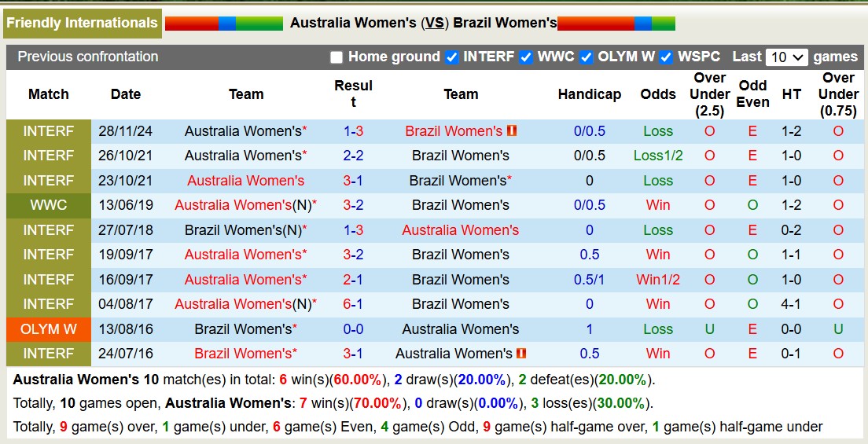Click the Previous confrontation header
The height and width of the screenshot is (444, 868).
pyautogui.click(x=88, y=57)
